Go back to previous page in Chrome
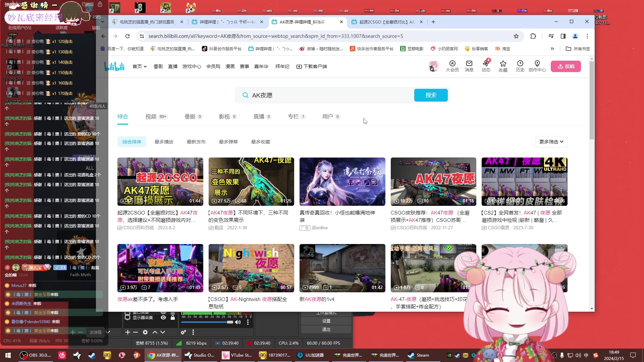This screenshot has width=644, height=362. pyautogui.click(x=103, y=36)
